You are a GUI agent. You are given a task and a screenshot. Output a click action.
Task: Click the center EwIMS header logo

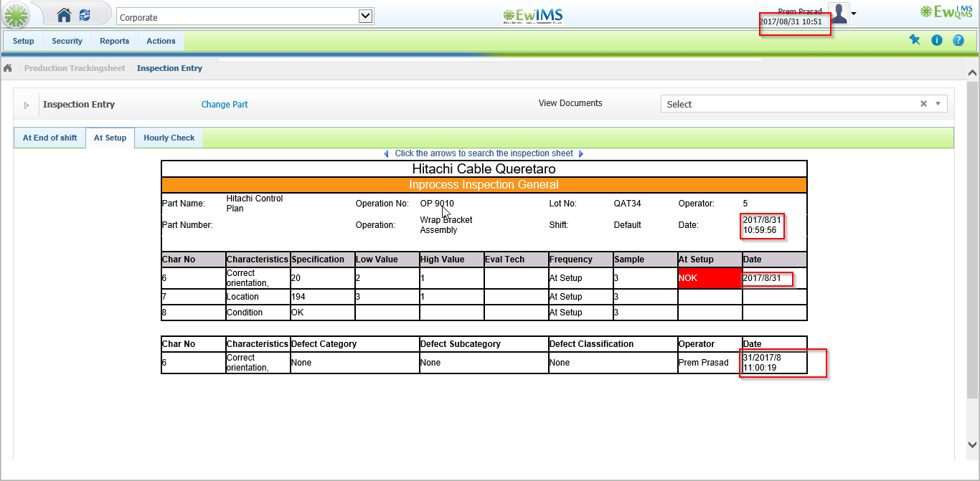click(x=532, y=15)
